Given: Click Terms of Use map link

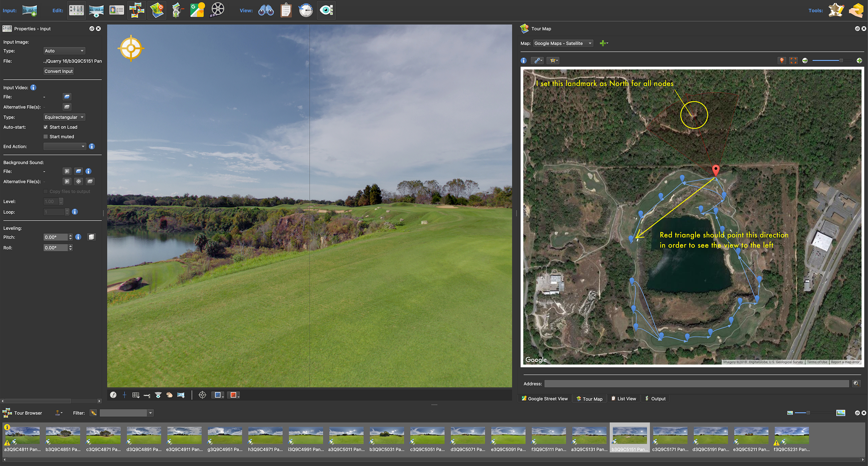Looking at the screenshot, I should [x=817, y=362].
